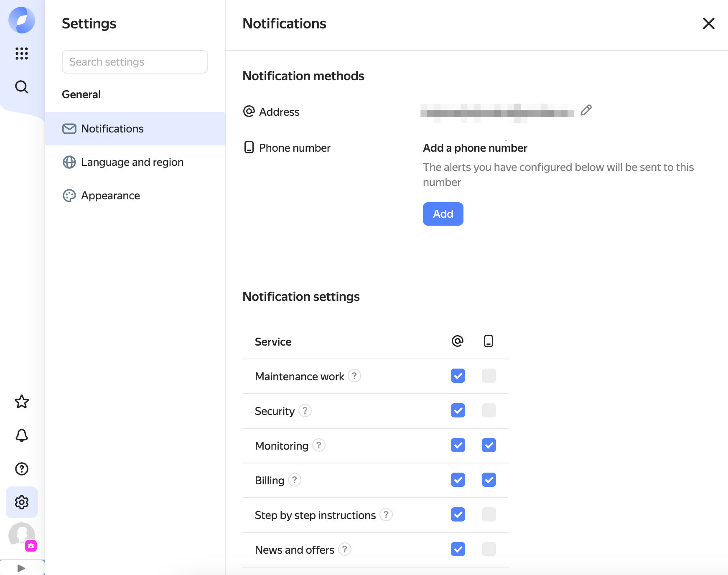The height and width of the screenshot is (575, 728).
Task: Disable Maintenance work email notifications
Action: (x=458, y=376)
